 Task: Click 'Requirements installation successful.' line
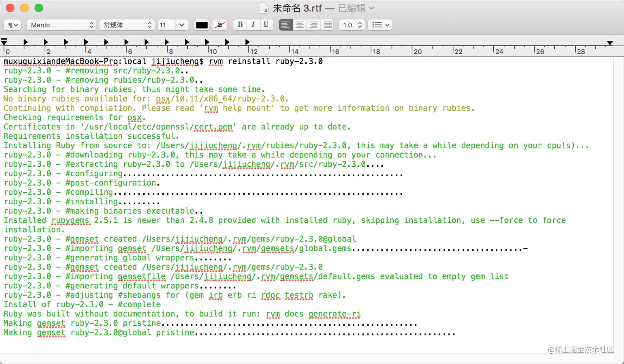[x=91, y=136]
